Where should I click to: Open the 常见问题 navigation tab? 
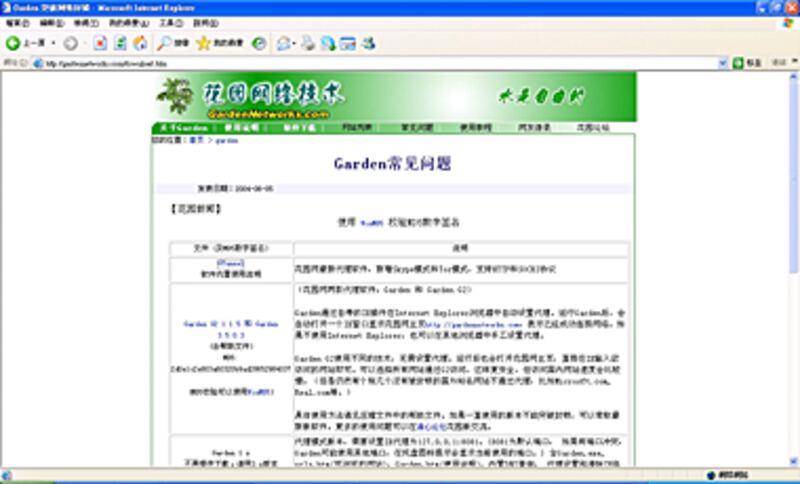point(417,128)
